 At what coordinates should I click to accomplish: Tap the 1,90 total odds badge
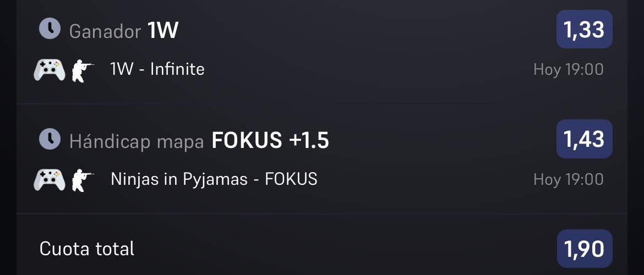coord(584,249)
